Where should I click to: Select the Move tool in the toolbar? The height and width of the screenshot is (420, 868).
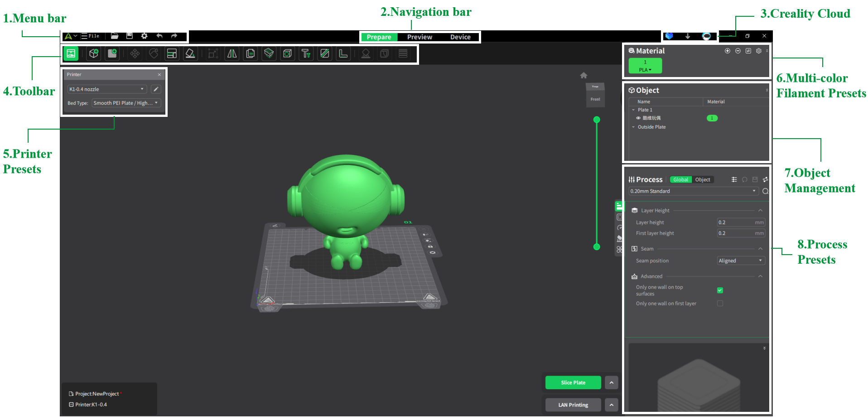pyautogui.click(x=135, y=53)
